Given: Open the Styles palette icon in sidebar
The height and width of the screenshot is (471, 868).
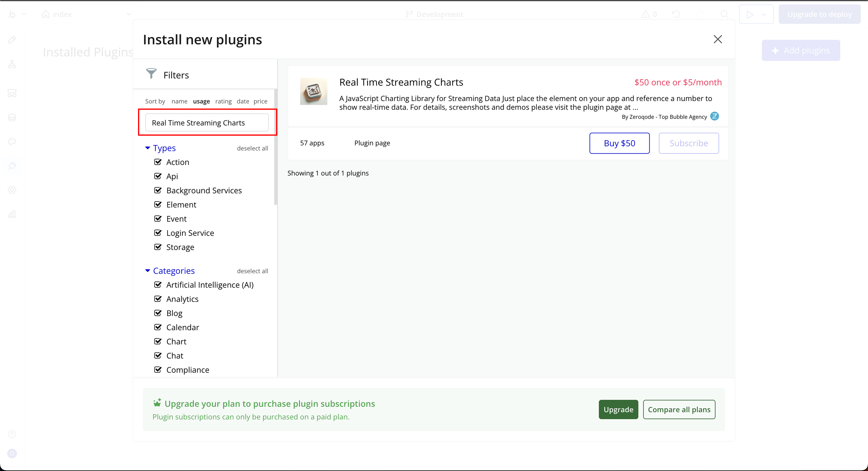Looking at the screenshot, I should (12, 142).
